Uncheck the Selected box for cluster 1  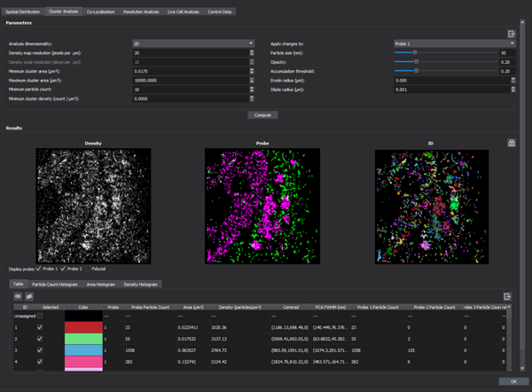(39, 327)
